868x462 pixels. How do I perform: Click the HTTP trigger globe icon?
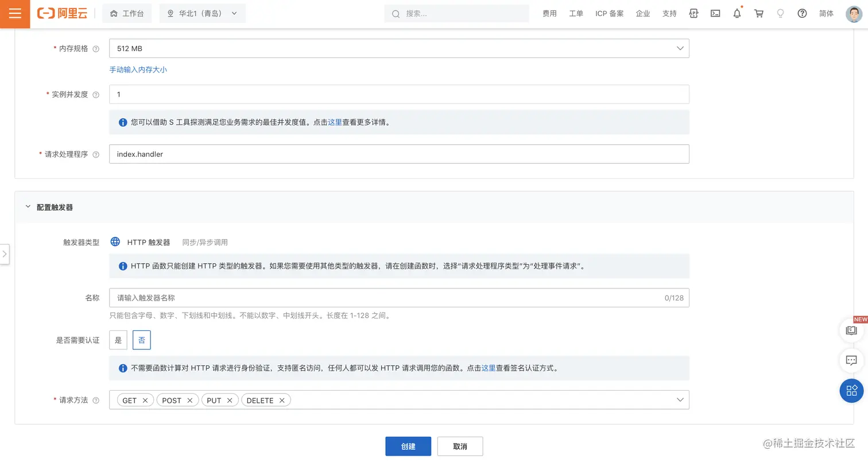115,242
